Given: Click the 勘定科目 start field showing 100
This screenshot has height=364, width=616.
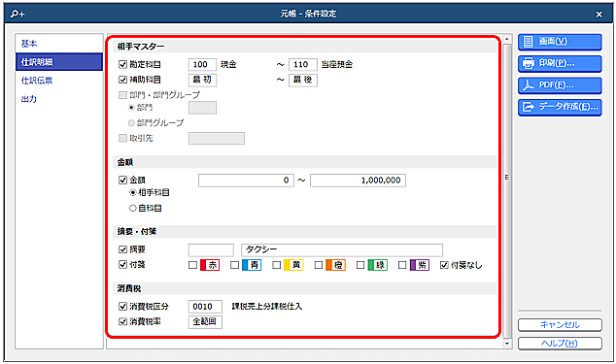Looking at the screenshot, I should click(x=202, y=64).
